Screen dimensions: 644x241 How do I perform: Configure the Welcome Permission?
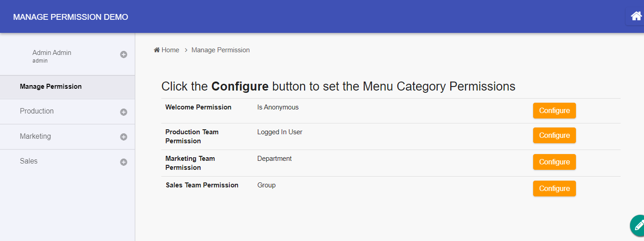[554, 111]
